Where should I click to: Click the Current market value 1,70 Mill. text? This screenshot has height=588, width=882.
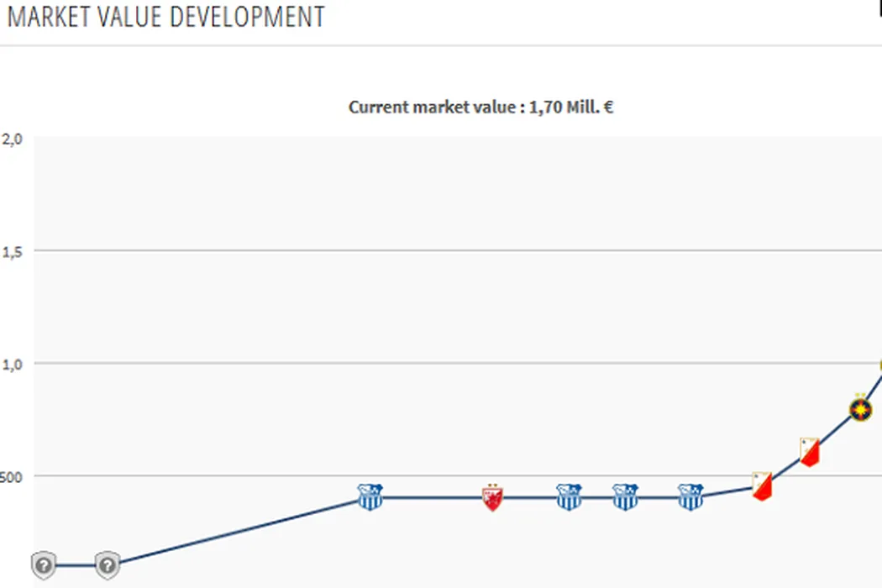pos(480,108)
